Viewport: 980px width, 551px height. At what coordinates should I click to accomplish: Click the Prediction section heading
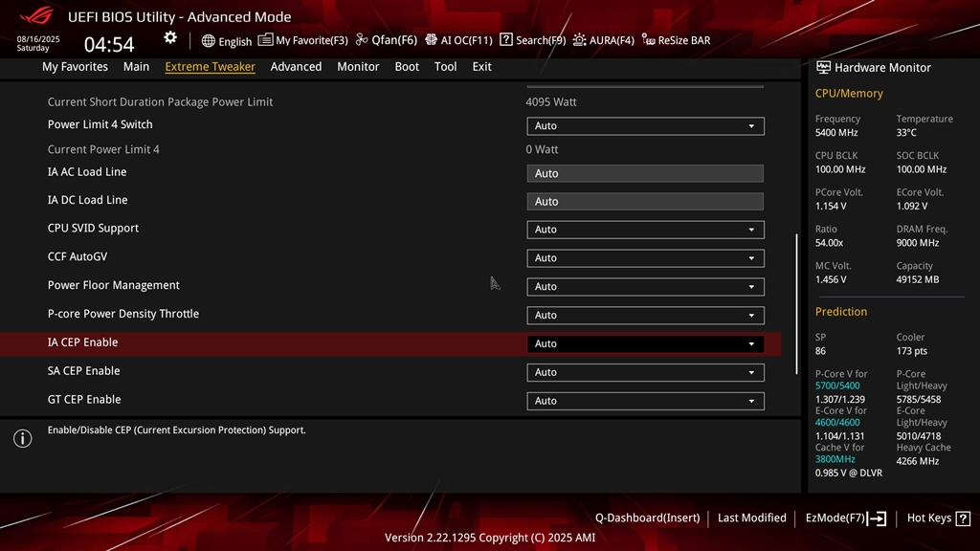841,312
